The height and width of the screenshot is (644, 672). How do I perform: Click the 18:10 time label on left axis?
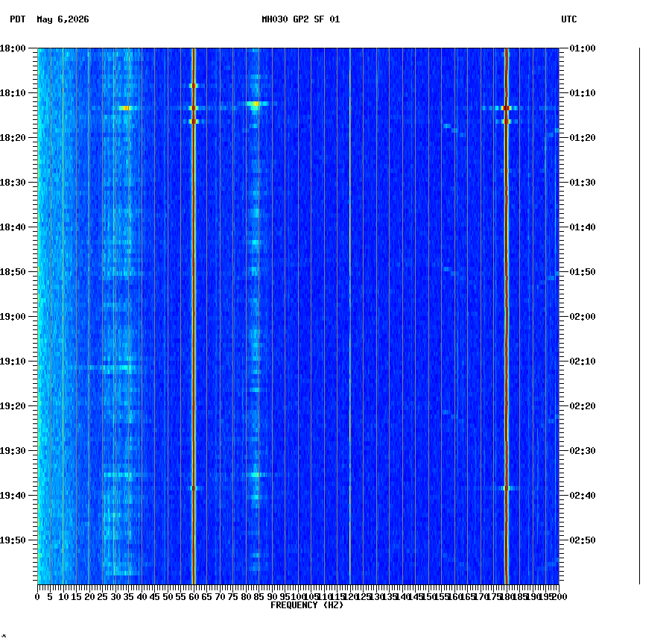pyautogui.click(x=13, y=93)
